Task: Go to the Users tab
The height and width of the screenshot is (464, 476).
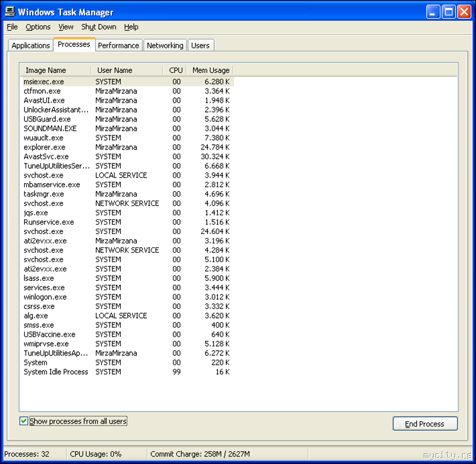Action: pyautogui.click(x=200, y=46)
